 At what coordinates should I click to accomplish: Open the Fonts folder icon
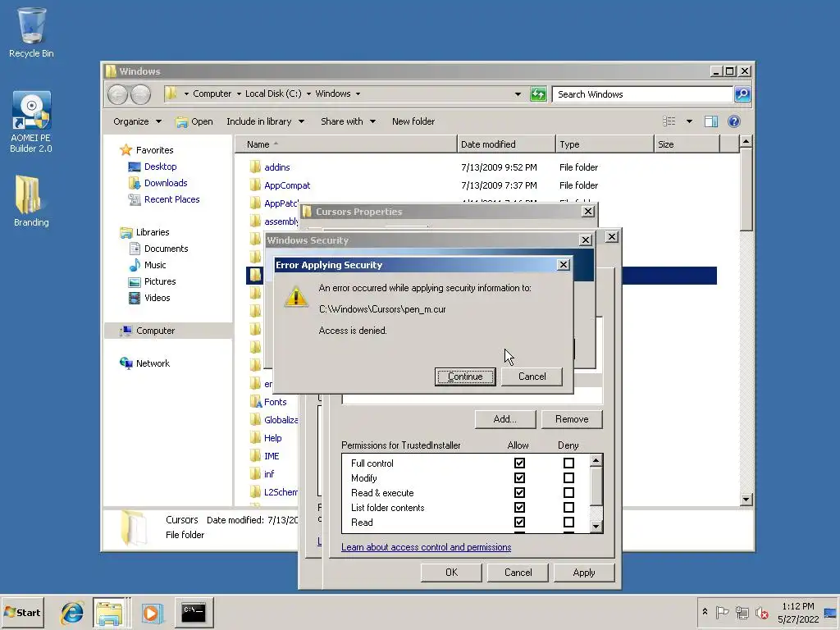[x=256, y=402]
